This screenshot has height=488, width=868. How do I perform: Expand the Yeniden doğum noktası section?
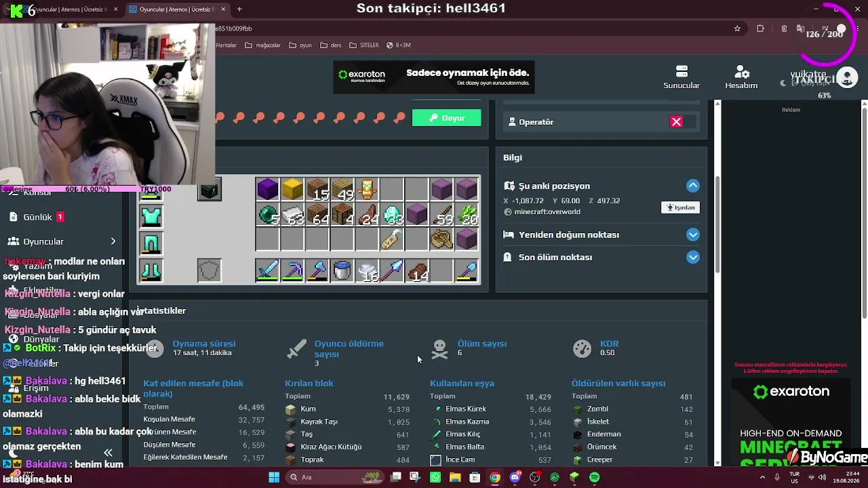coord(692,235)
